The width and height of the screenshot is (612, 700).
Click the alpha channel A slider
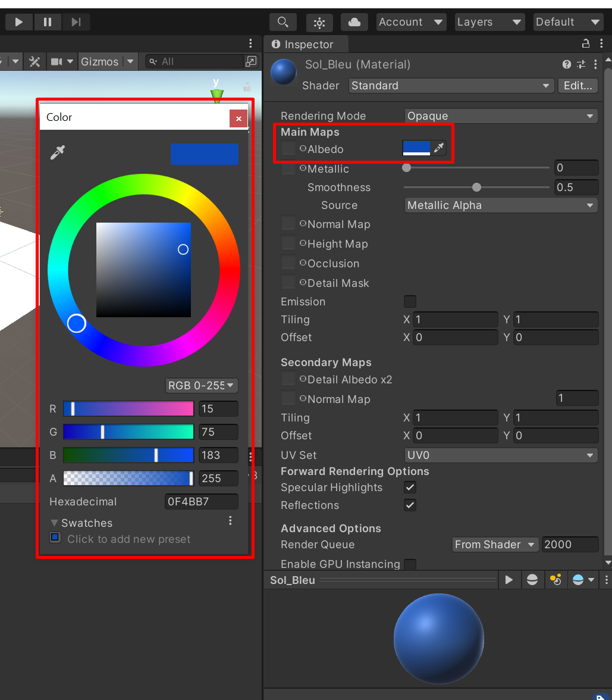pos(128,478)
